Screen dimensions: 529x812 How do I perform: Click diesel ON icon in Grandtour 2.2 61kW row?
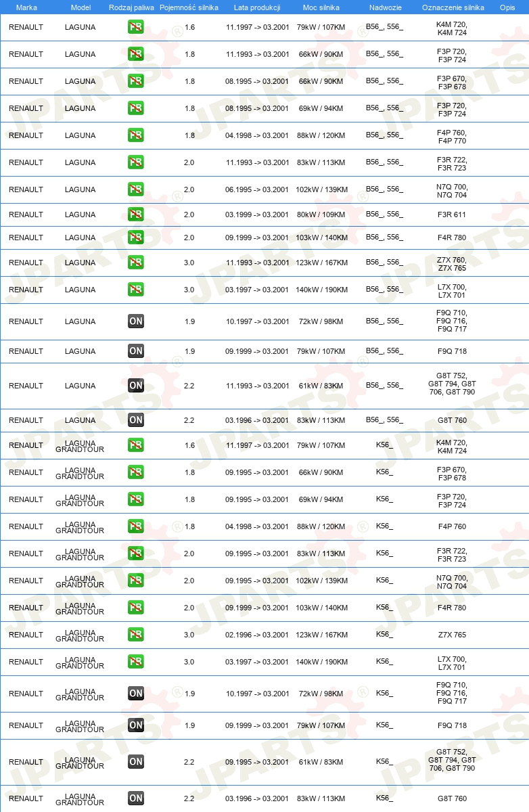135,762
